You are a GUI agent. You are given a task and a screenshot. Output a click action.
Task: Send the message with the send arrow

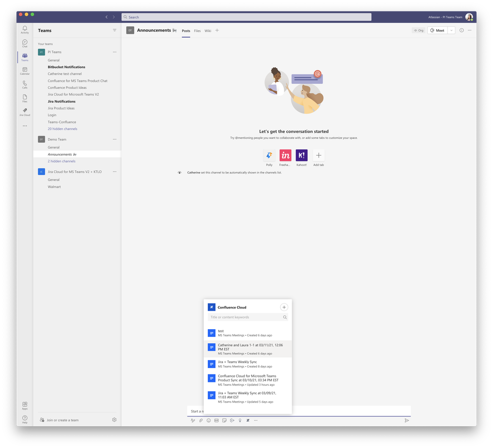click(407, 420)
